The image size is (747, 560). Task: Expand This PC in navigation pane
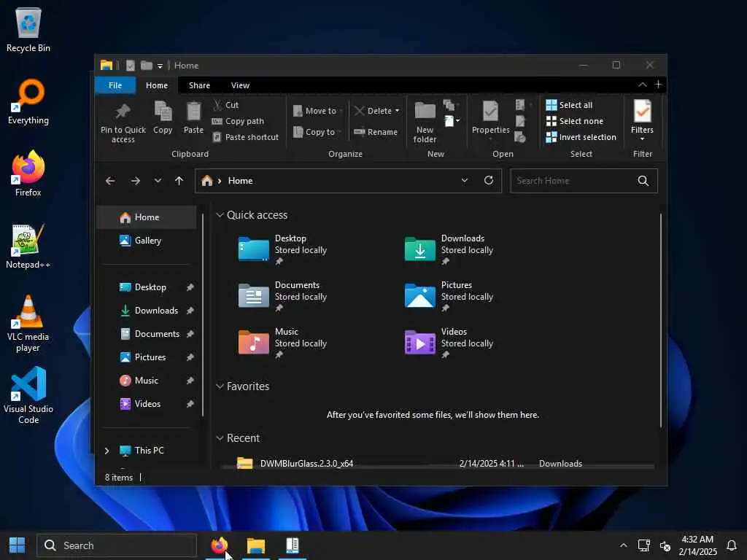(x=107, y=451)
